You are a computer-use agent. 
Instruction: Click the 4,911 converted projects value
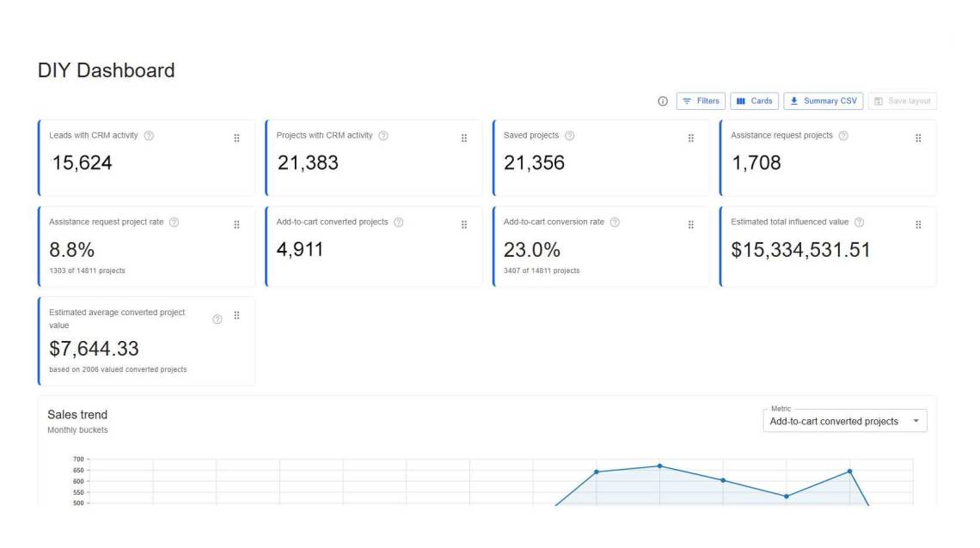(x=300, y=250)
